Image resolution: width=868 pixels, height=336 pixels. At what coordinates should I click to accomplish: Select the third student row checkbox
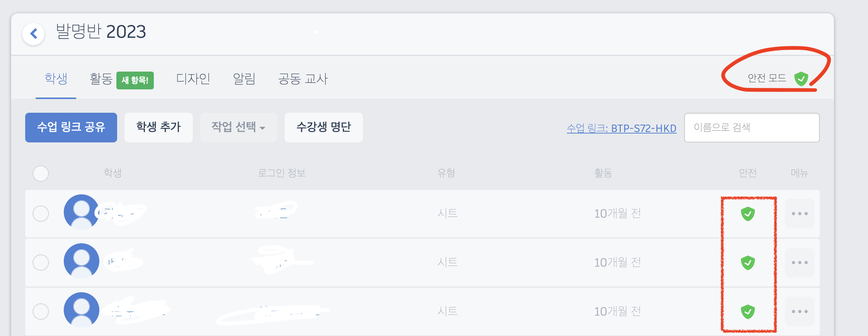[x=41, y=312]
